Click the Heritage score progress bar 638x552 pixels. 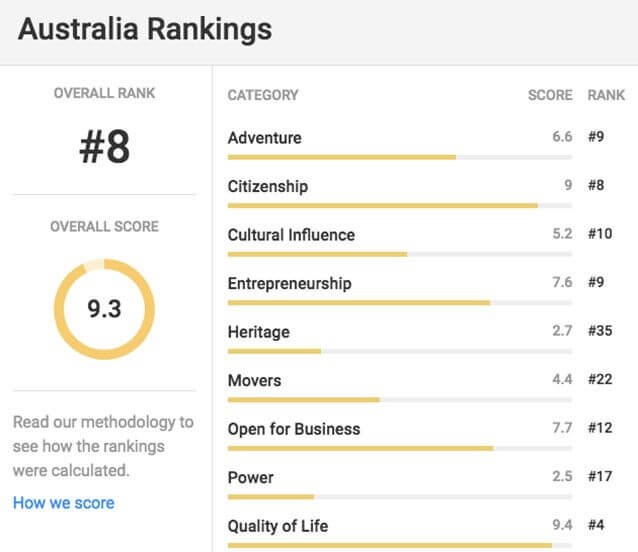(x=400, y=351)
